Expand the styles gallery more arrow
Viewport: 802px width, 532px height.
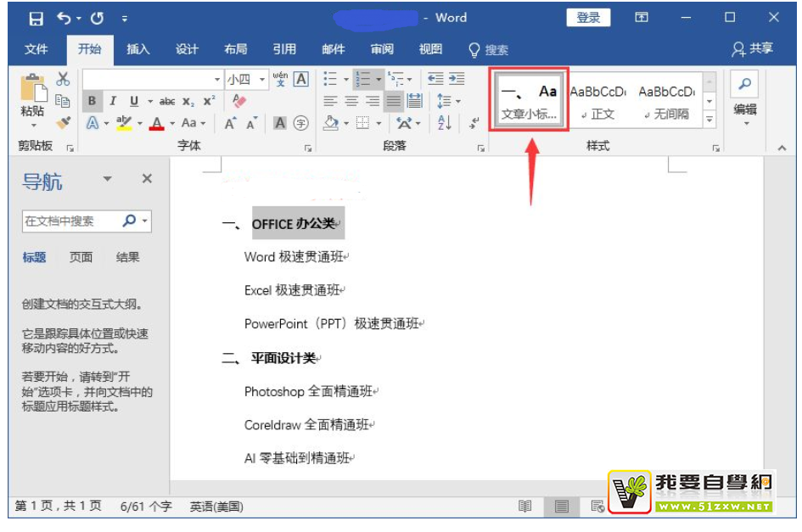710,120
